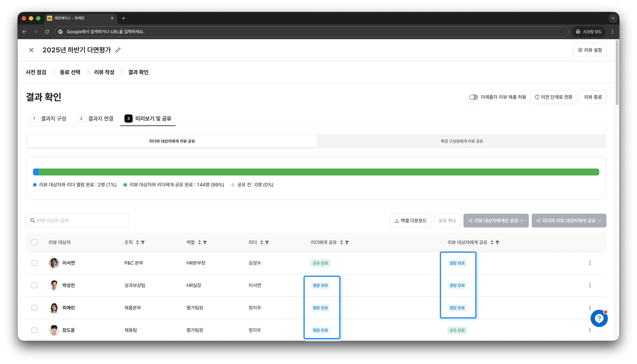Sort the 역할 column
The width and height of the screenshot is (637, 364).
coord(199,242)
